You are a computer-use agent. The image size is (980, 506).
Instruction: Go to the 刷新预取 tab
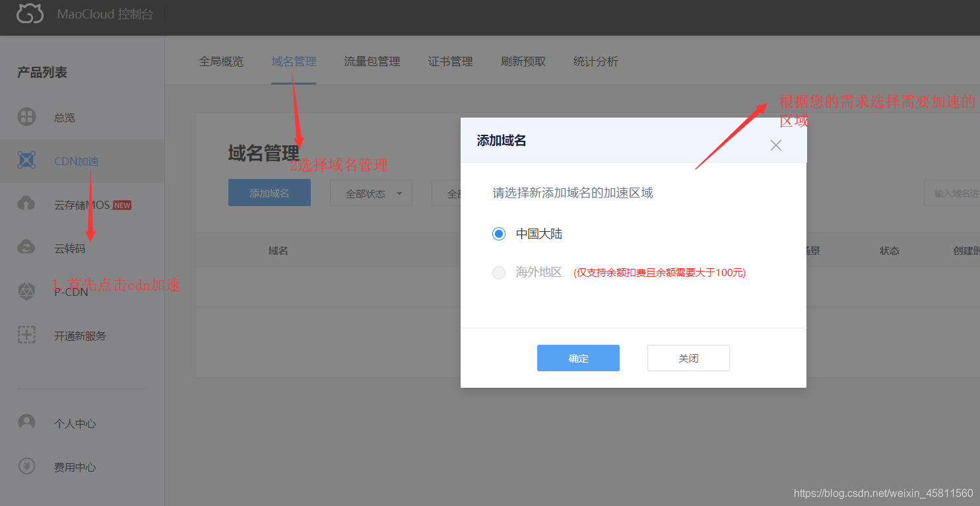click(523, 61)
